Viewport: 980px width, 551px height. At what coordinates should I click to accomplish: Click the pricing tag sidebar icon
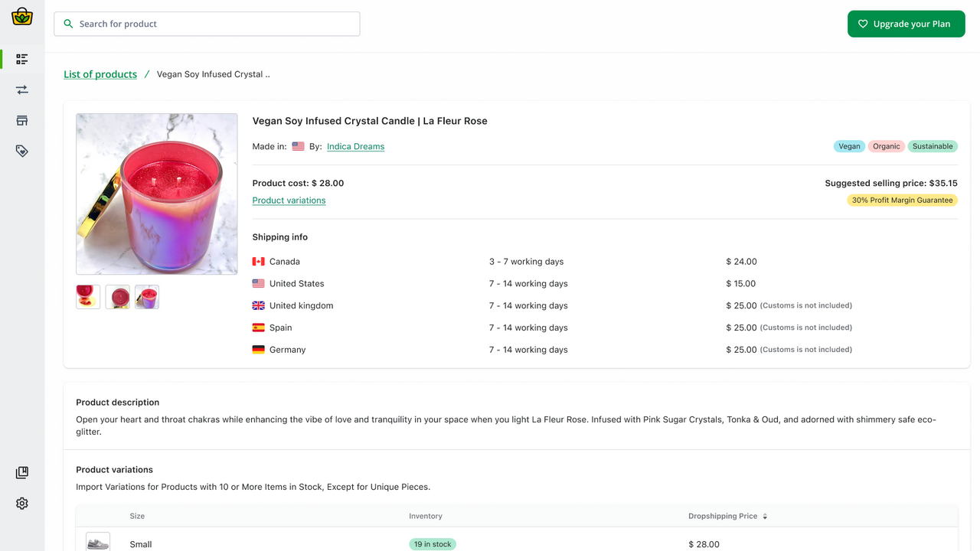(21, 151)
